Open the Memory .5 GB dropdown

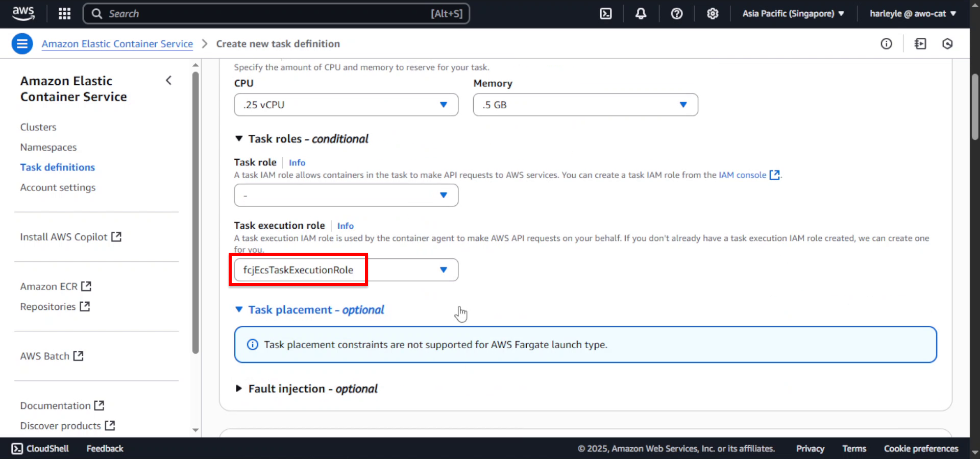pos(585,105)
